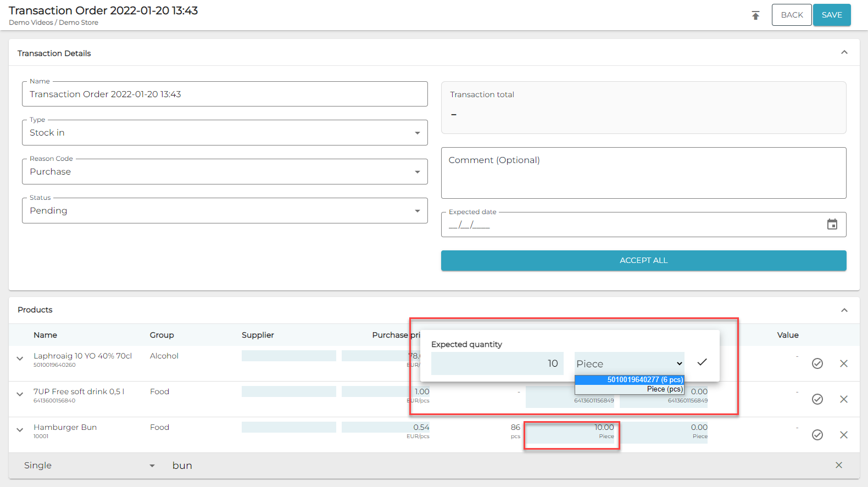Image resolution: width=868 pixels, height=487 pixels.
Task: Choose the Piece (pcs) unit option
Action: point(630,389)
